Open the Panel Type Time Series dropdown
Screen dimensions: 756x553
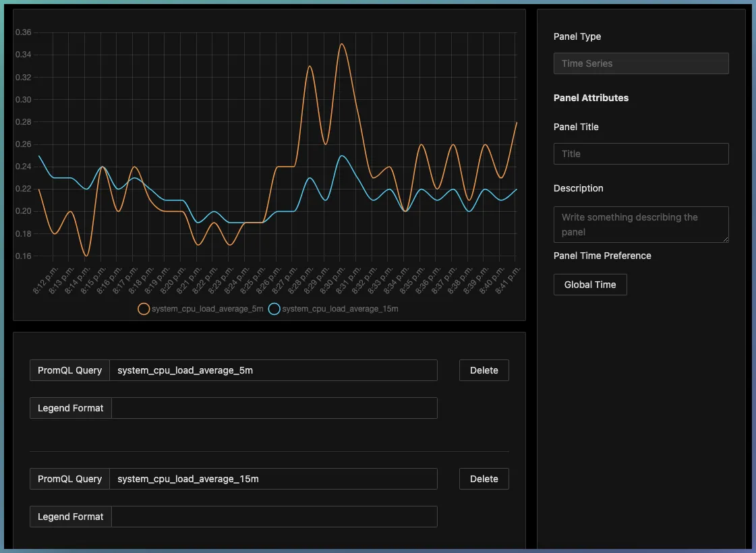point(641,63)
